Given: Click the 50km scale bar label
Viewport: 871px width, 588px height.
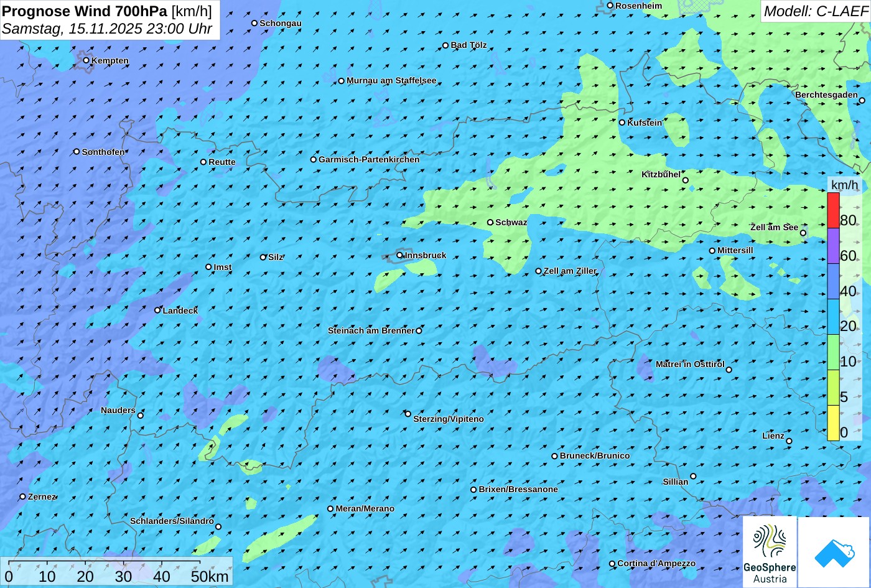Looking at the screenshot, I should (210, 576).
